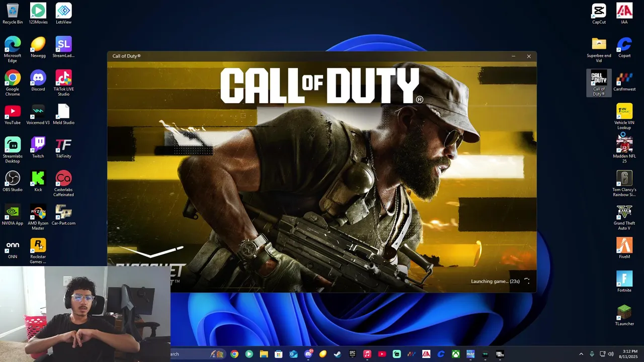Open the Recycle Bin desktop icon
The image size is (644, 362).
[x=13, y=14]
